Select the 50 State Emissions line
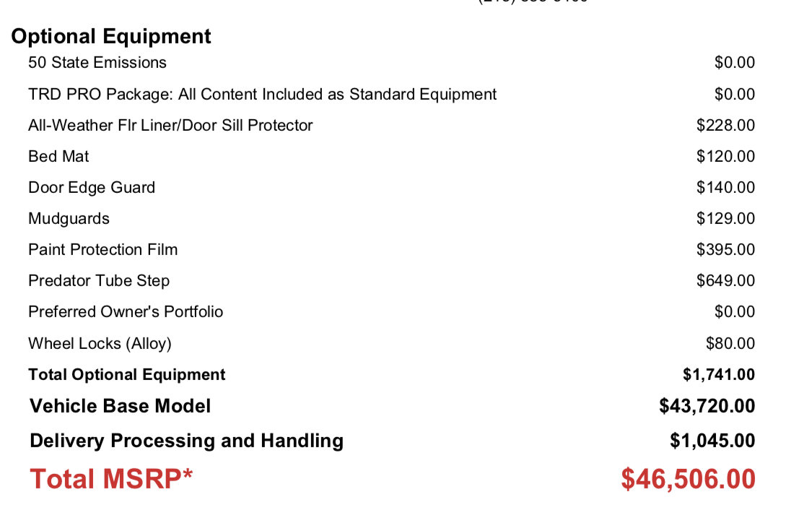812x531 pixels. click(97, 62)
